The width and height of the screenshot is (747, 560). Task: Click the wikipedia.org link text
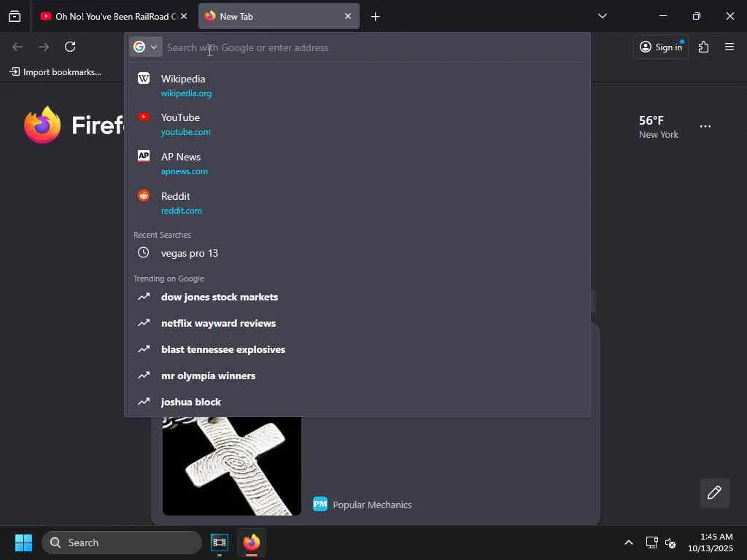(x=186, y=93)
